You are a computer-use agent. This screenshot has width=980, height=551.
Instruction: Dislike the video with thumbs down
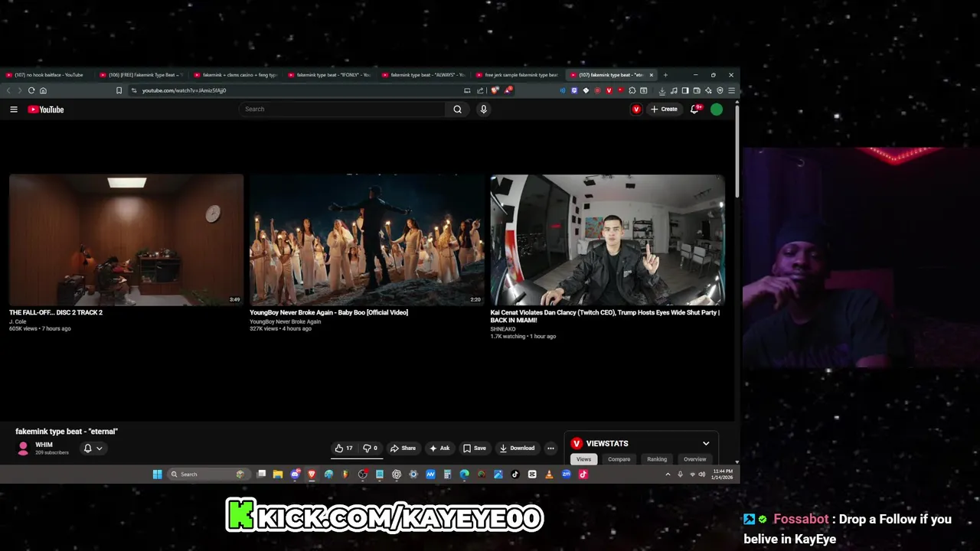tap(370, 448)
